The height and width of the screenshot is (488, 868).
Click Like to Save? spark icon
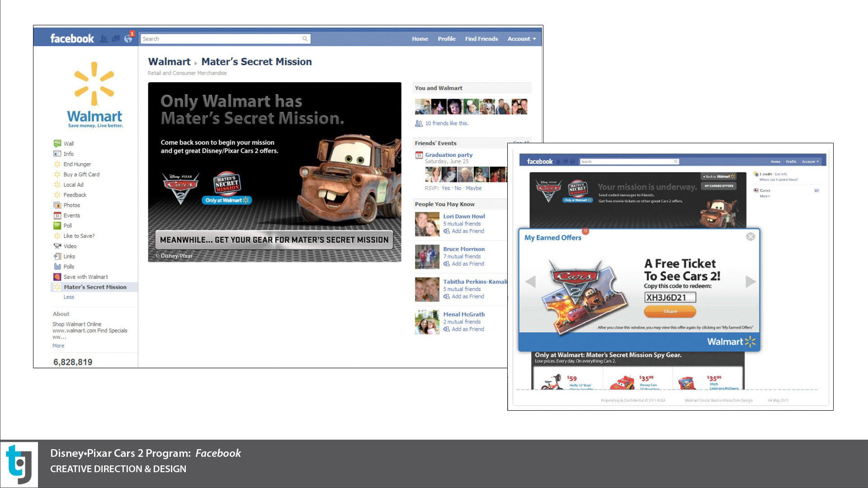(57, 236)
